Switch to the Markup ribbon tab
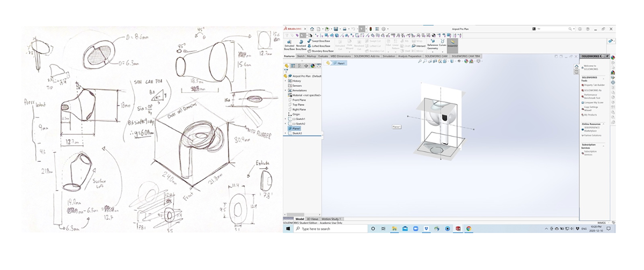644x270 pixels. 311,56
